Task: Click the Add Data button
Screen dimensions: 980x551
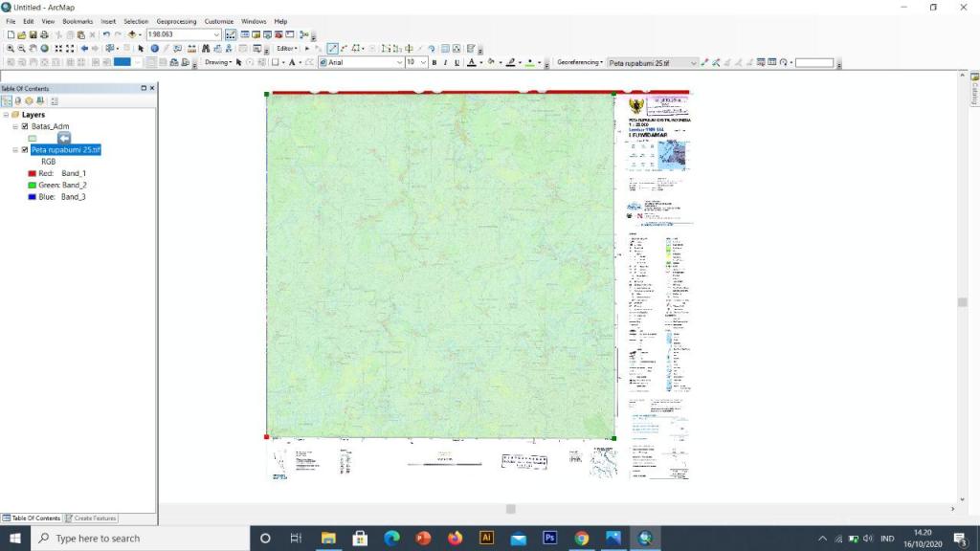Action: coord(132,34)
